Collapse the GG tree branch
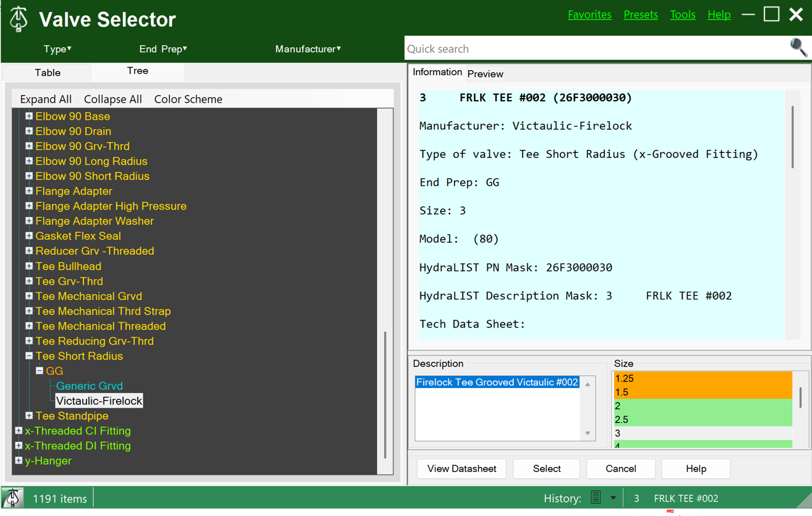The height and width of the screenshot is (516, 812). (39, 371)
